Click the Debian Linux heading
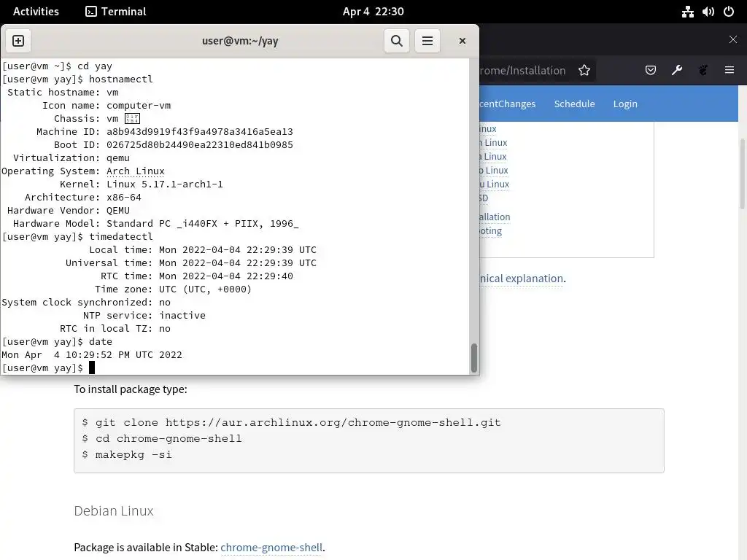 tap(114, 511)
